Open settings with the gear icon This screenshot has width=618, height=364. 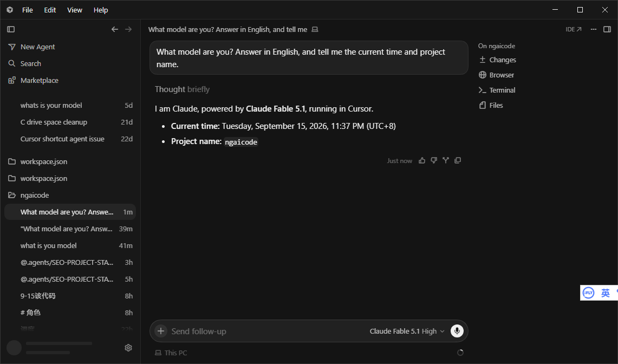pos(128,347)
